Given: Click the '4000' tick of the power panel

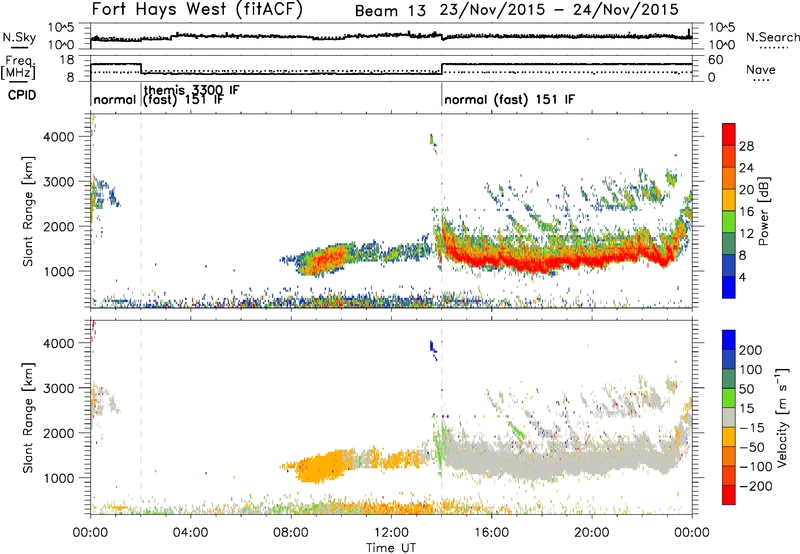Looking at the screenshot, I should coord(58,137).
